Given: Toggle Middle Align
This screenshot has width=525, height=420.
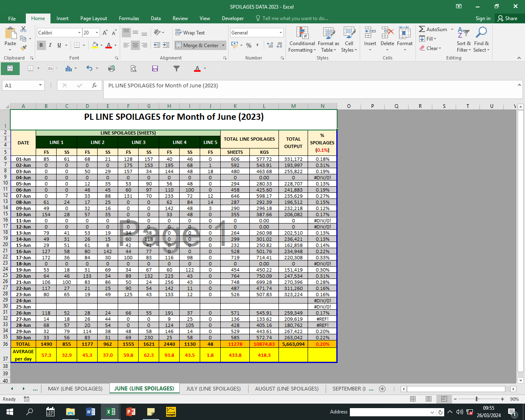Looking at the screenshot, I should pyautogui.click(x=135, y=33).
